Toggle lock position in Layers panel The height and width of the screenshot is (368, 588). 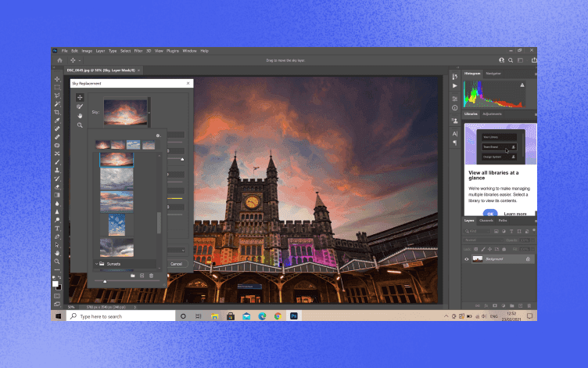pyautogui.click(x=489, y=249)
